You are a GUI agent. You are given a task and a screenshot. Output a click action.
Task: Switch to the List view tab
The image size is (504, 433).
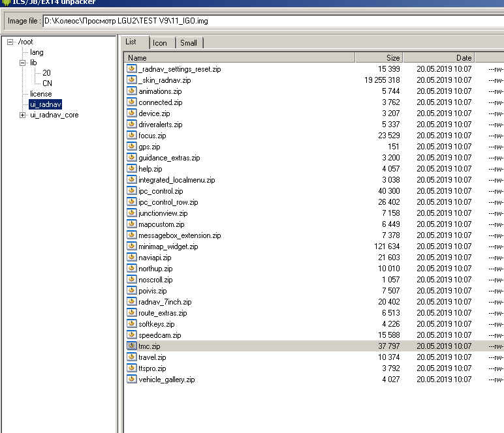click(131, 42)
